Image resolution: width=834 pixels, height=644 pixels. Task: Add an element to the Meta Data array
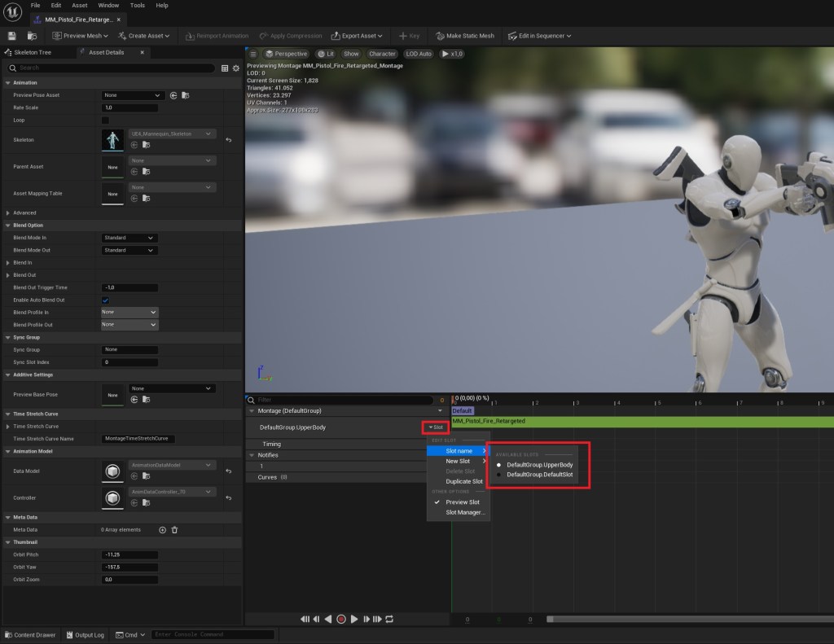[162, 530]
